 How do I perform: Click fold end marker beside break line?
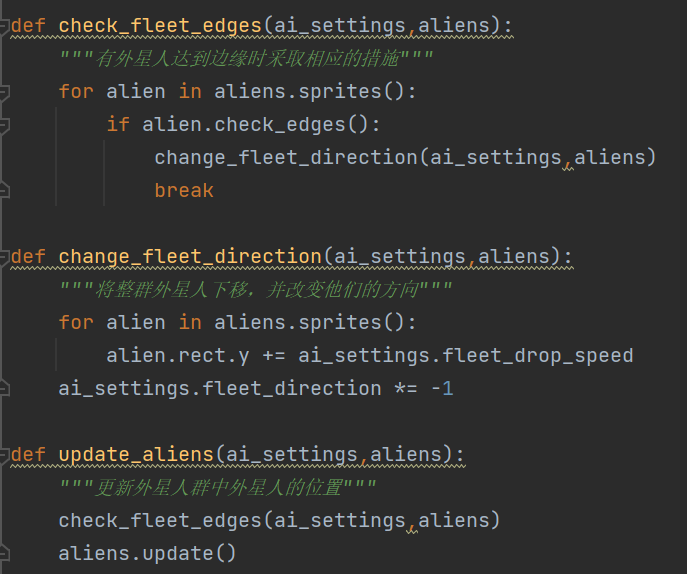(x=4, y=191)
